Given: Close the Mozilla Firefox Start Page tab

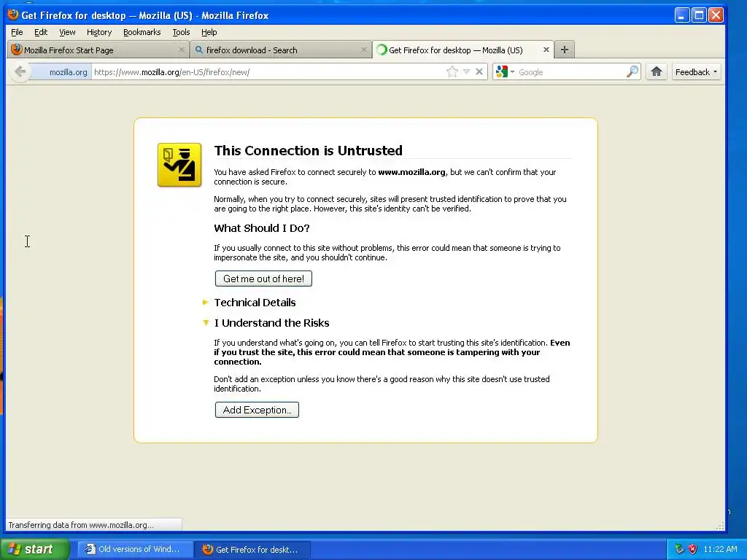Looking at the screenshot, I should tap(182, 50).
